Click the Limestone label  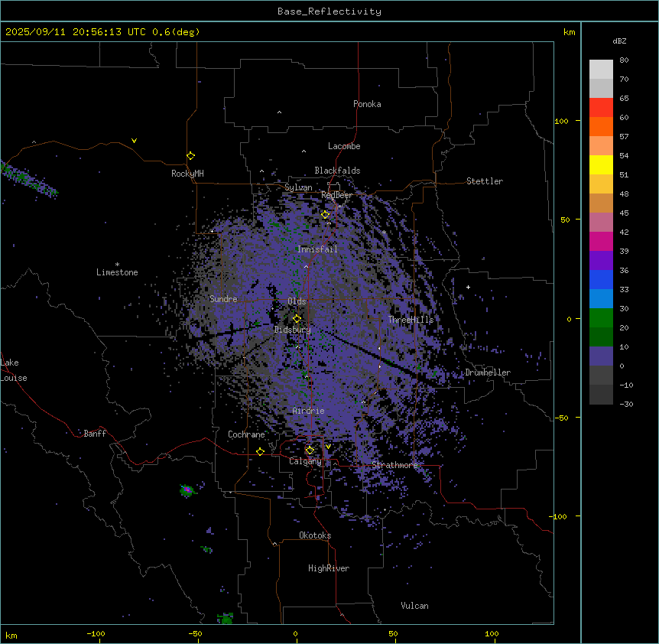tap(117, 272)
